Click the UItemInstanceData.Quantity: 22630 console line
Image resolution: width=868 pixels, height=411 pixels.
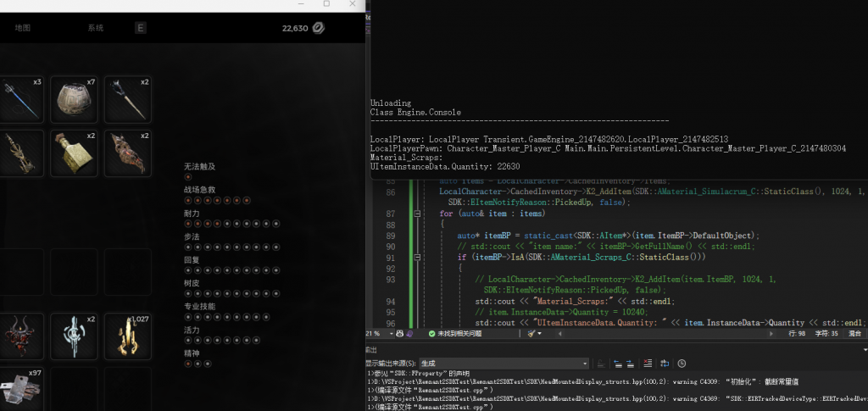click(445, 166)
